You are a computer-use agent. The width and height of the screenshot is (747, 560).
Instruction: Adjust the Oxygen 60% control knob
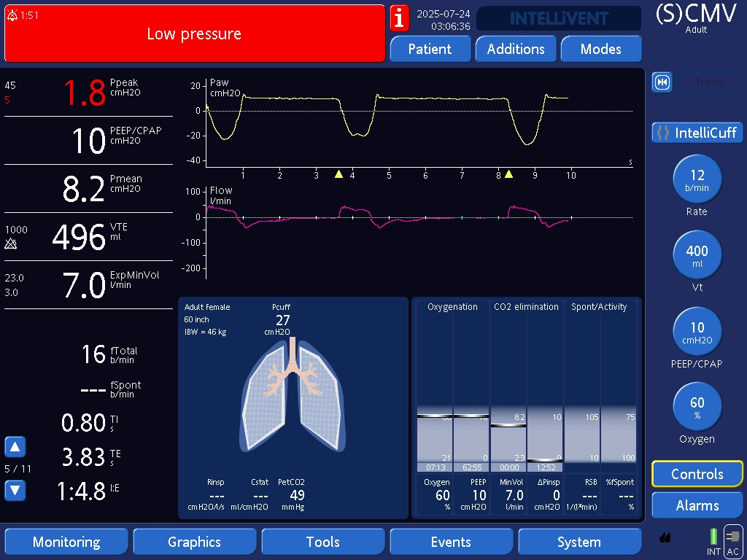coord(697,406)
